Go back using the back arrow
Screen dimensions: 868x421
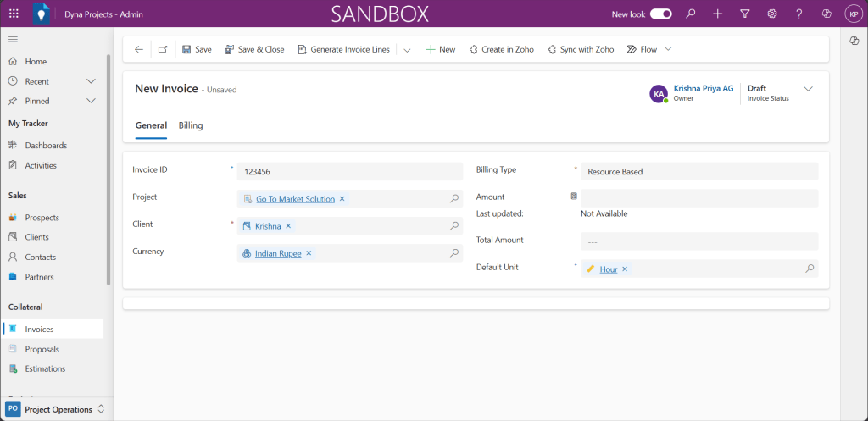(x=139, y=49)
